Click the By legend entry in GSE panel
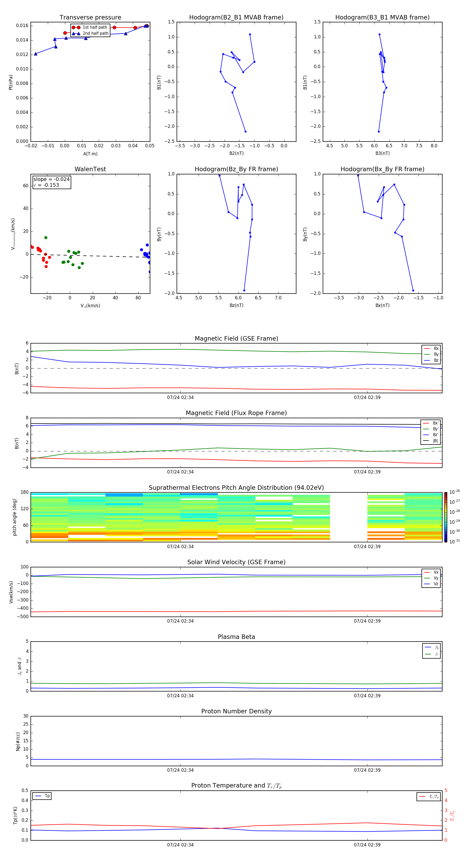The width and height of the screenshot is (473, 868). 431,354
